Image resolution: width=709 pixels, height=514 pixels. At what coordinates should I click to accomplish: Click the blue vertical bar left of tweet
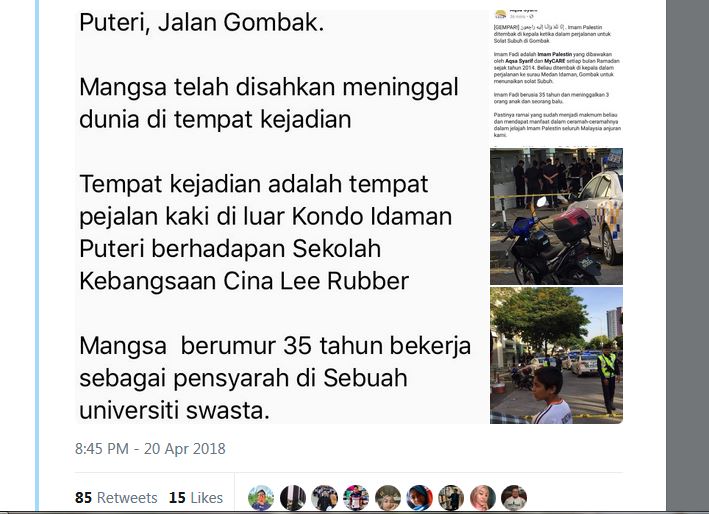37,255
